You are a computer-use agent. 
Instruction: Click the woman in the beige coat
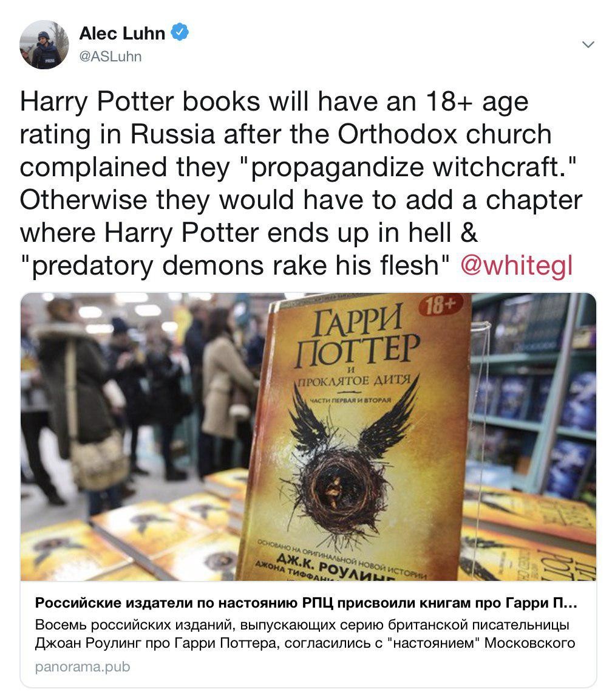(x=226, y=393)
